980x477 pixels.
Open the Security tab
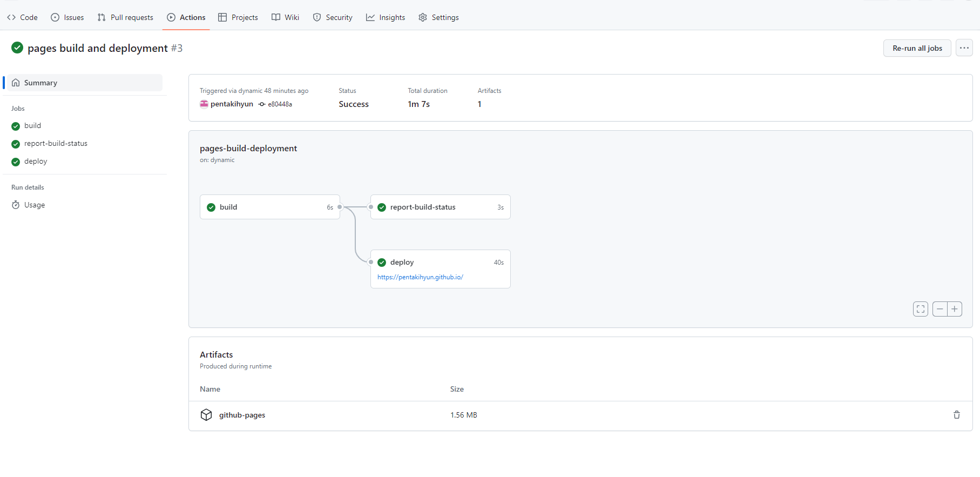pyautogui.click(x=333, y=17)
